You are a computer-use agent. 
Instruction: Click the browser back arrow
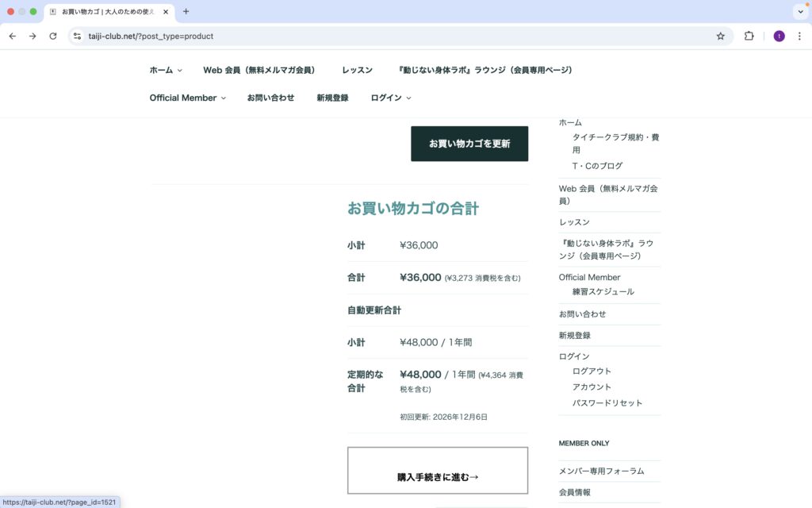pyautogui.click(x=12, y=36)
